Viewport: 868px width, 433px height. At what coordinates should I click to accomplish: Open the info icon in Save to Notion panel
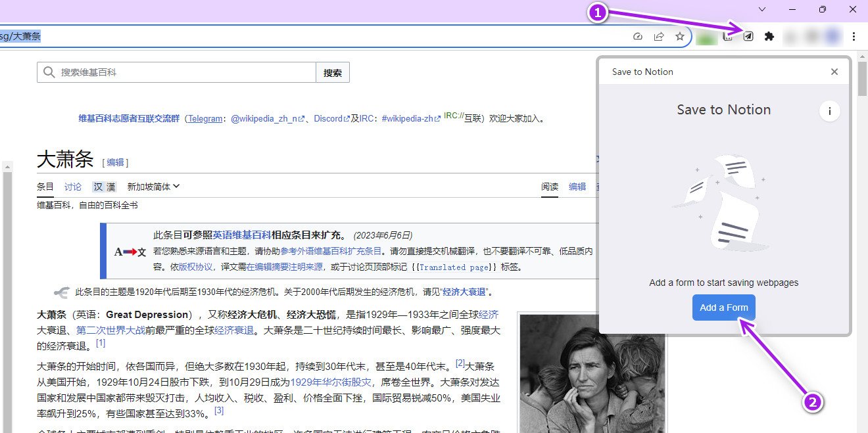(x=830, y=111)
